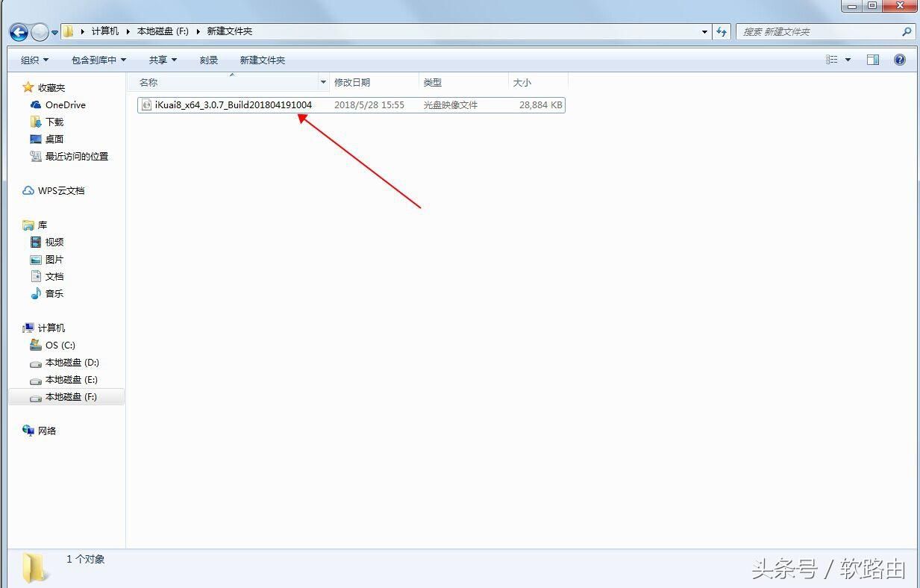This screenshot has height=588, width=920.
Task: Open 最近访问的位置 in favorites
Action: tap(77, 157)
